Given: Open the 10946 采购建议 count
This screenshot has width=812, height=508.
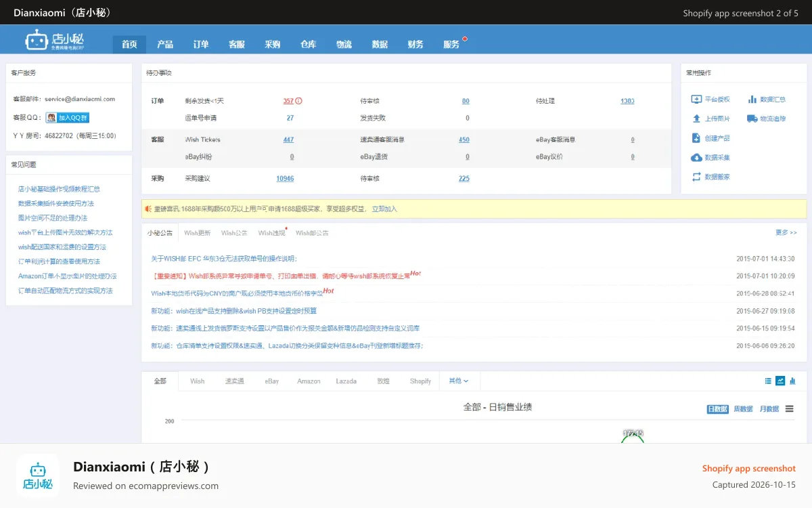Looking at the screenshot, I should point(285,179).
